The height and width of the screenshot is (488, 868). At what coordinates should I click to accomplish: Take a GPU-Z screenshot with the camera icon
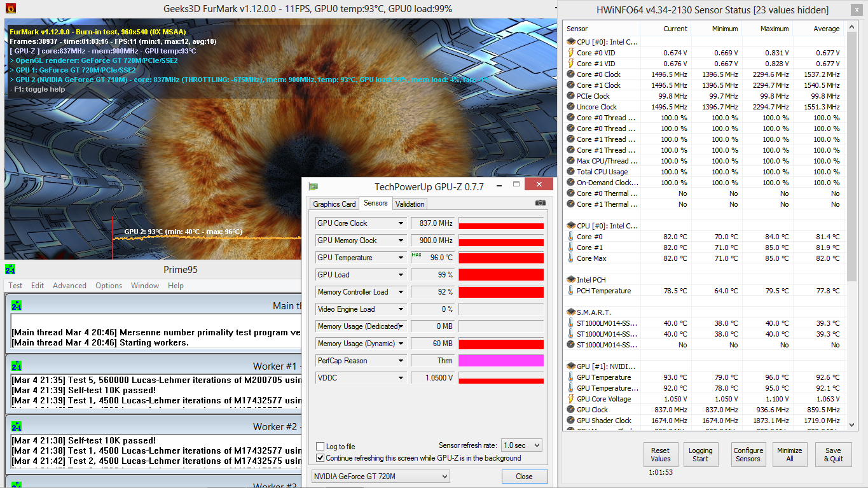click(x=540, y=203)
